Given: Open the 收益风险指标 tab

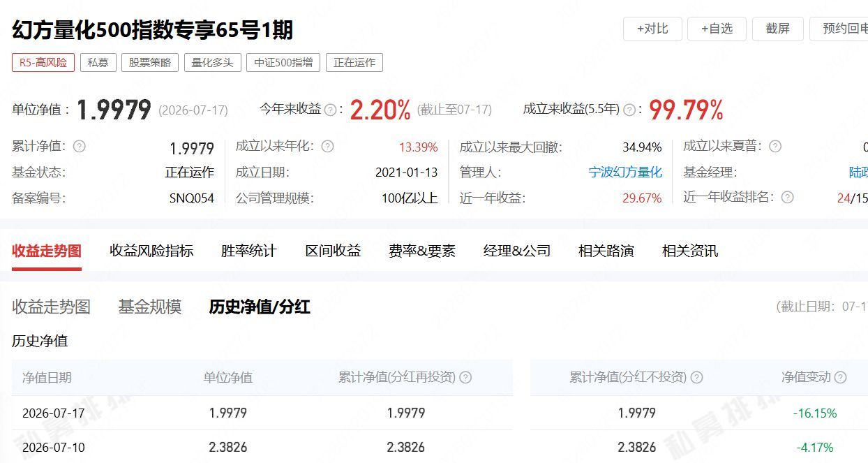Looking at the screenshot, I should [151, 251].
